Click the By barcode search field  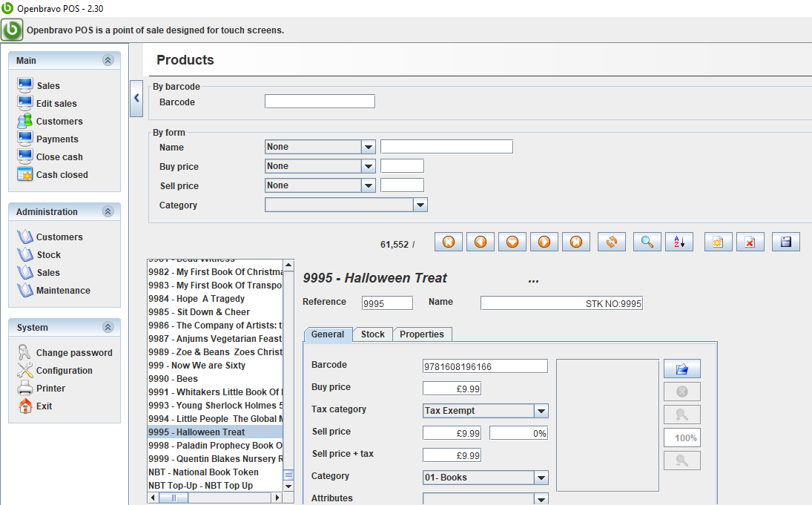pyautogui.click(x=320, y=102)
